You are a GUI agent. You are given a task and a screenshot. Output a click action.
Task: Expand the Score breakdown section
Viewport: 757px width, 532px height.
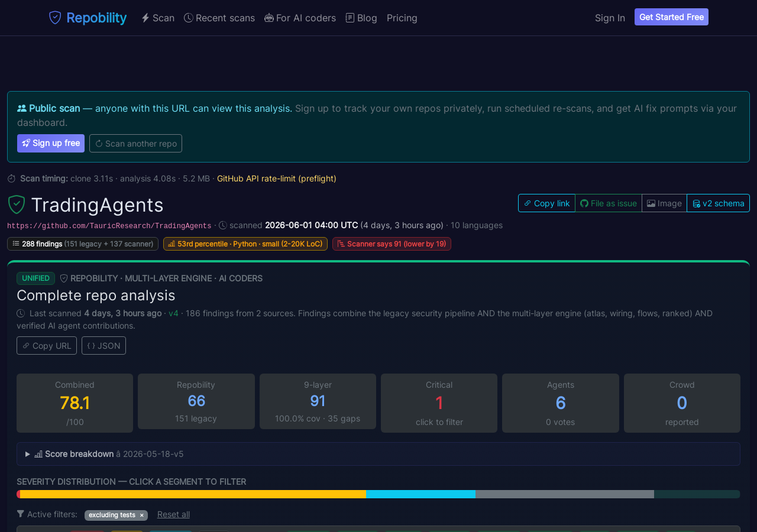(x=378, y=454)
